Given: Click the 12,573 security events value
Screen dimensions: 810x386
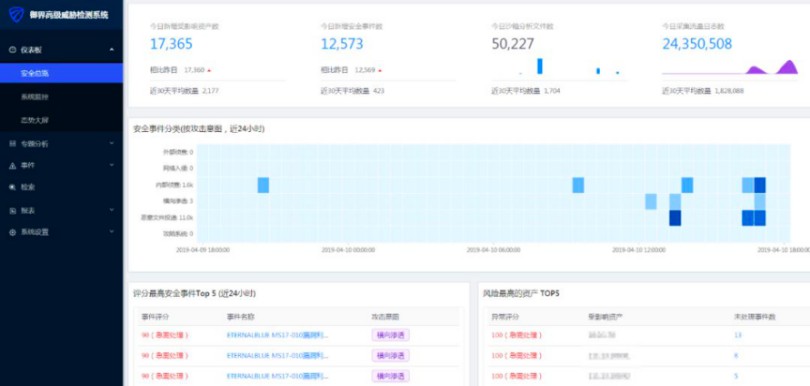Looking at the screenshot, I should pyautogui.click(x=342, y=44).
